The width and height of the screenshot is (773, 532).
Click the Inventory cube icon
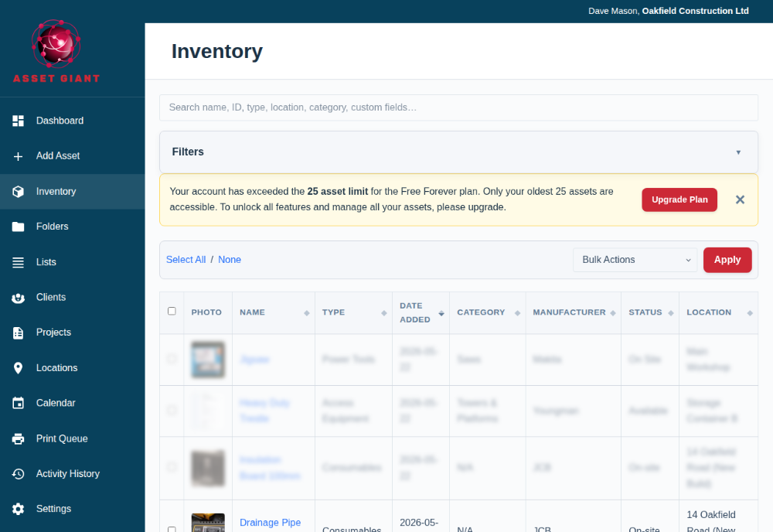click(19, 191)
